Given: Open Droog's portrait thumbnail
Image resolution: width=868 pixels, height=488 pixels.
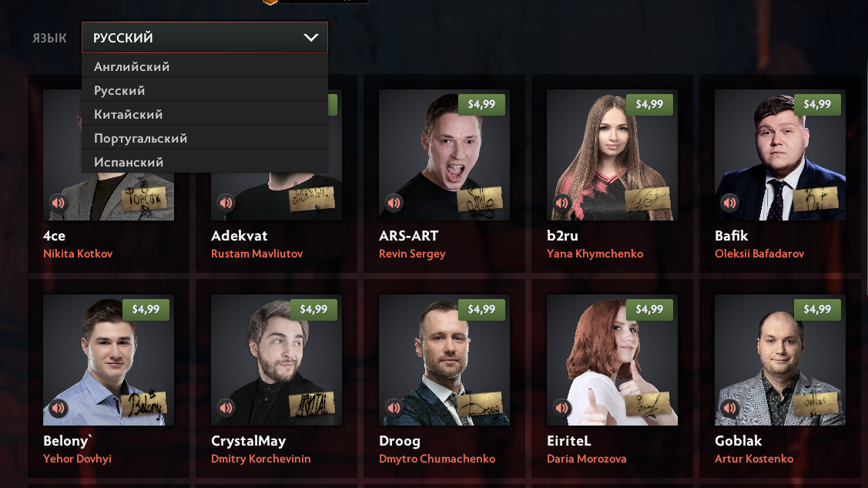Looking at the screenshot, I should click(x=444, y=360).
